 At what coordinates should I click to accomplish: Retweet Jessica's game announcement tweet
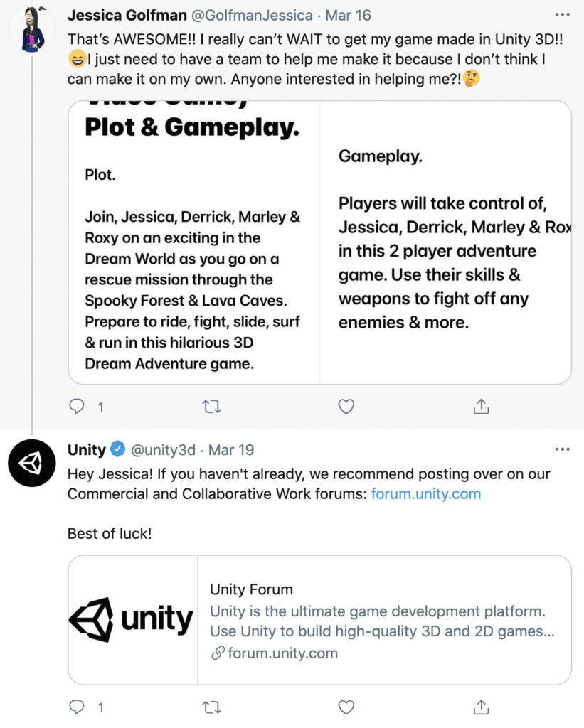211,406
